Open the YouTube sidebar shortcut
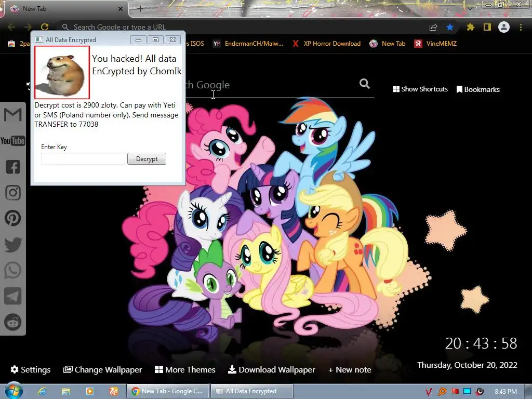 13,140
